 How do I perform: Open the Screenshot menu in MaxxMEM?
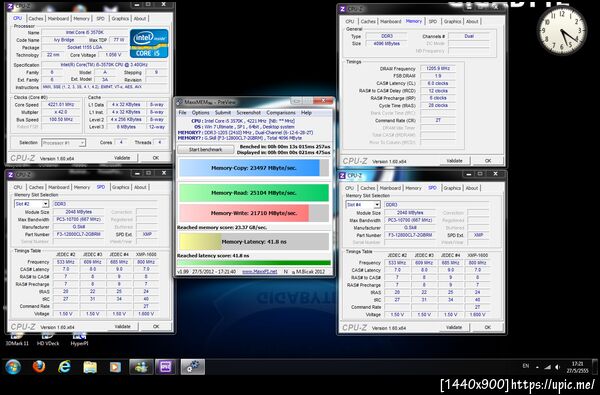(248, 113)
